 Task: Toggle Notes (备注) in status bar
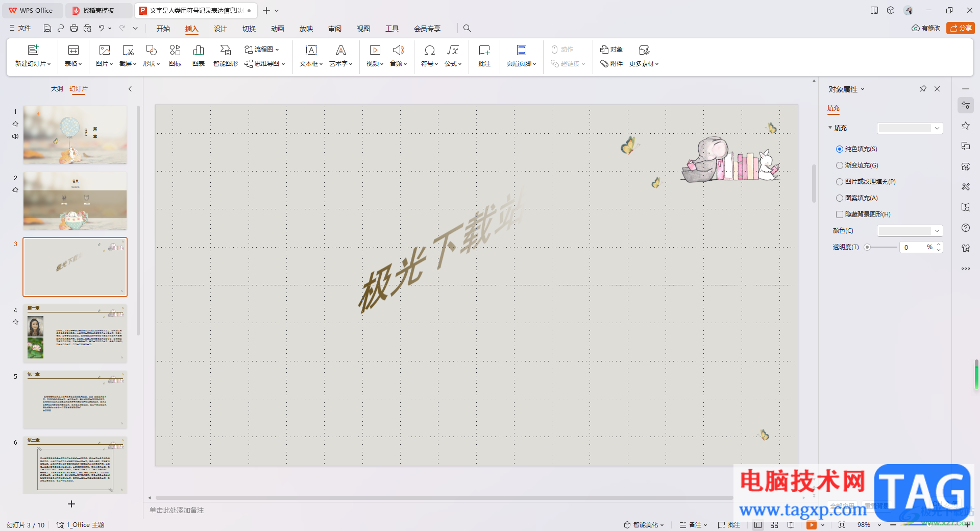[x=693, y=525]
